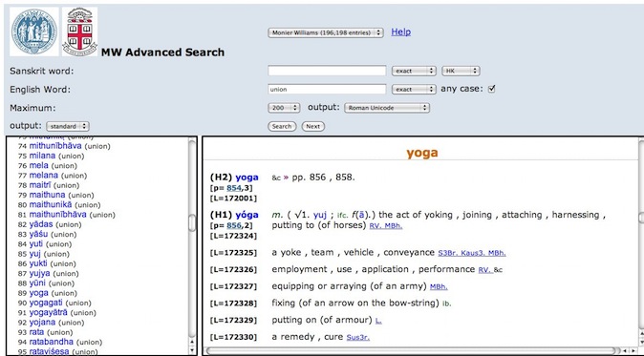Click the Next button

point(313,126)
